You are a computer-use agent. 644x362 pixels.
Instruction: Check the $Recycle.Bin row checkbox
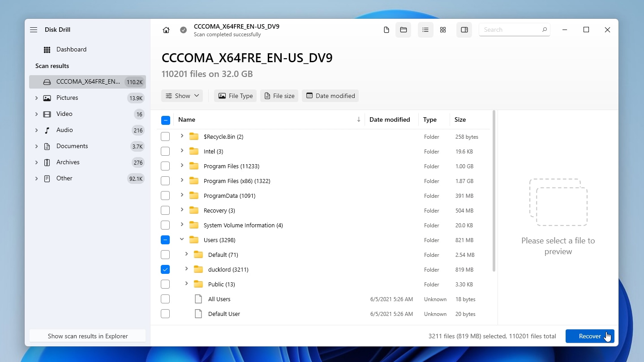click(165, 136)
